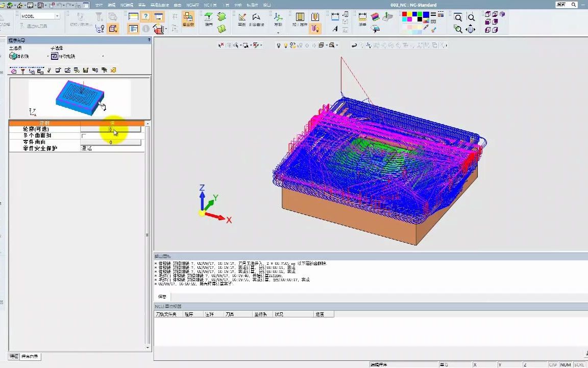Click the light bulb show icon in viewport toolbar
Image resolution: width=588 pixels, height=368 pixels.
click(x=278, y=45)
